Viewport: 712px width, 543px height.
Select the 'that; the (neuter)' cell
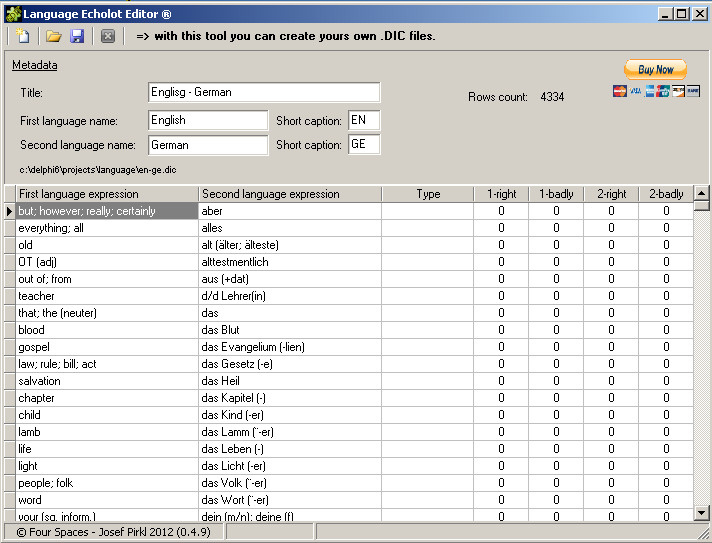pos(107,313)
